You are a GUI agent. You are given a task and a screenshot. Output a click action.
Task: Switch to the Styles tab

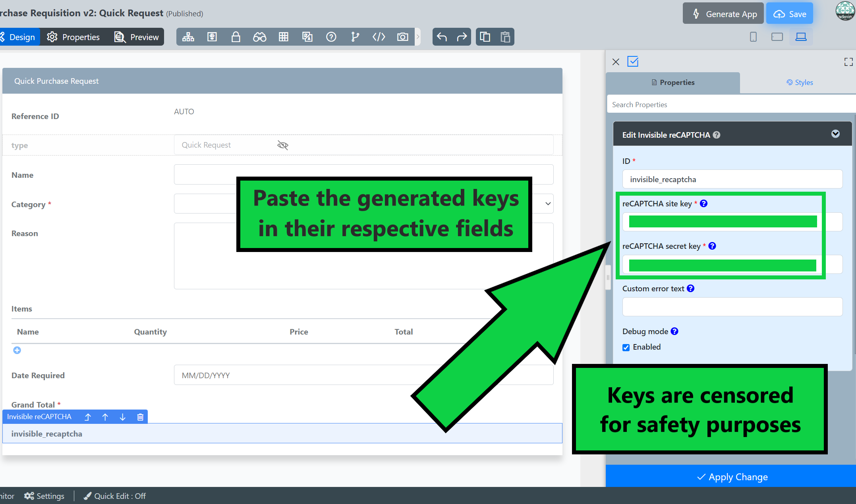click(x=800, y=83)
